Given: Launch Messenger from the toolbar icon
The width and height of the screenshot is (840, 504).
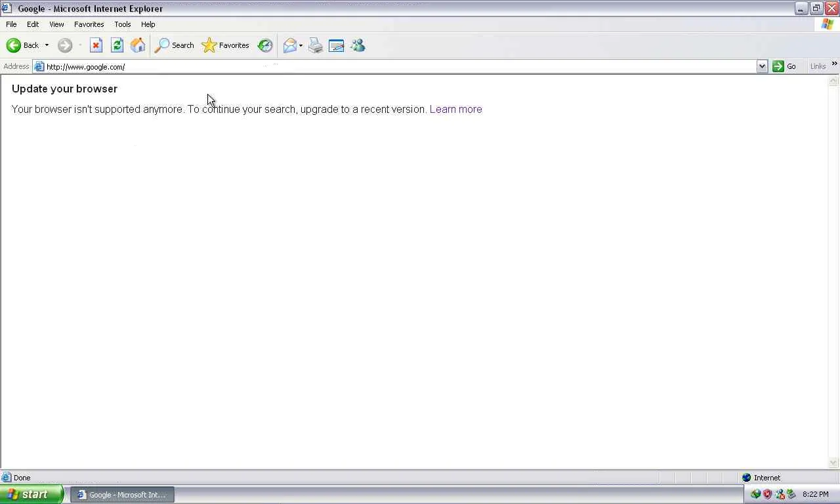Looking at the screenshot, I should tap(358, 45).
